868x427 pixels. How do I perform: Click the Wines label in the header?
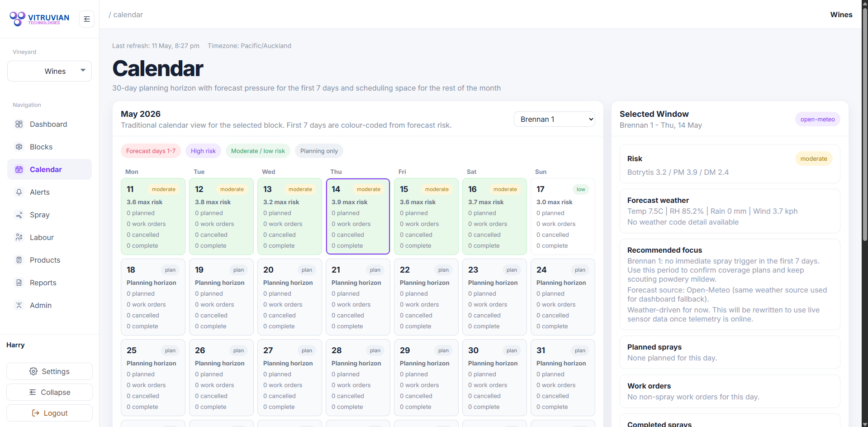click(841, 14)
